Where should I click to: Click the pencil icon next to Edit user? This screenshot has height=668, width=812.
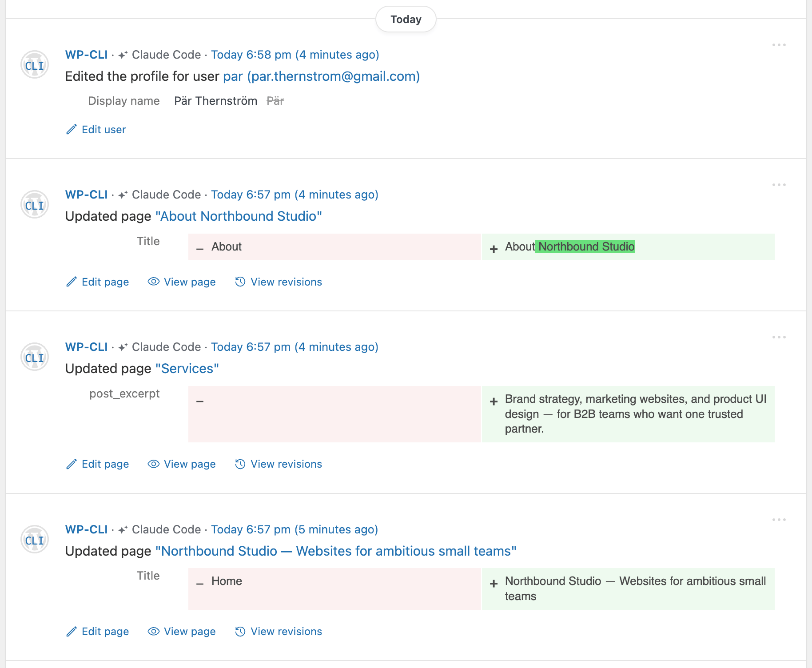(72, 129)
